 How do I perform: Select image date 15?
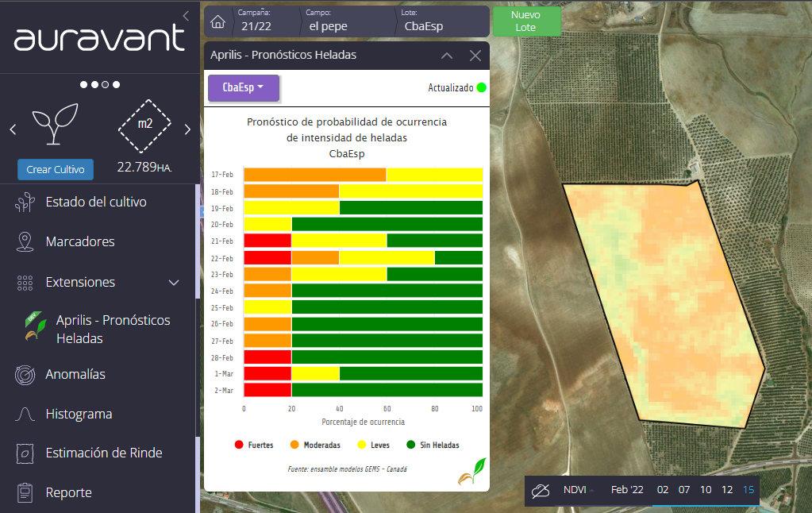click(749, 490)
